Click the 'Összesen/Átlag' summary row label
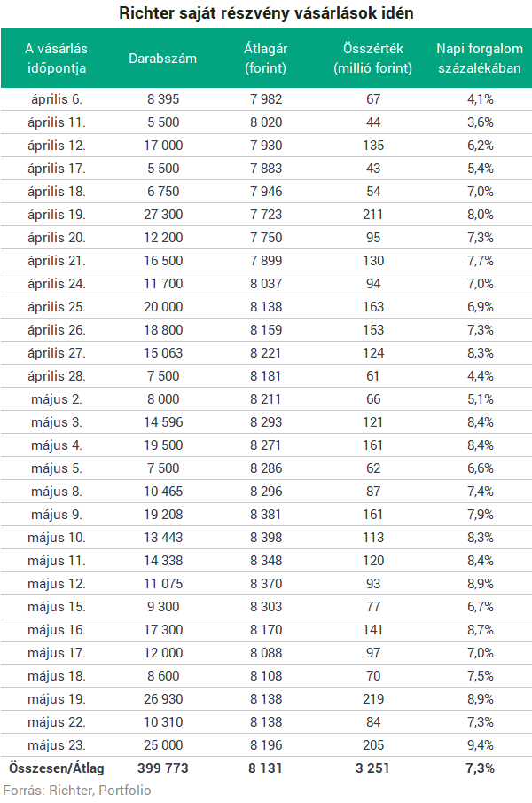This screenshot has width=532, height=803. pos(55,768)
